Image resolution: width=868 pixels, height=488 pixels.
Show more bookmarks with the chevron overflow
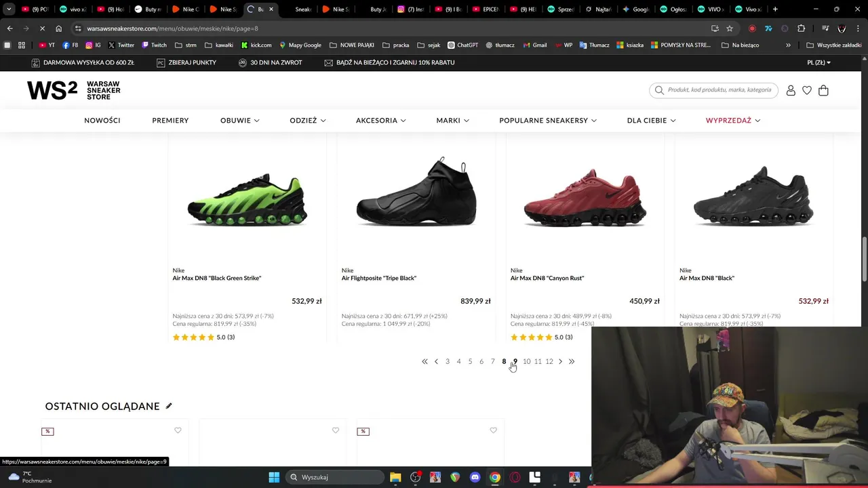(x=788, y=45)
